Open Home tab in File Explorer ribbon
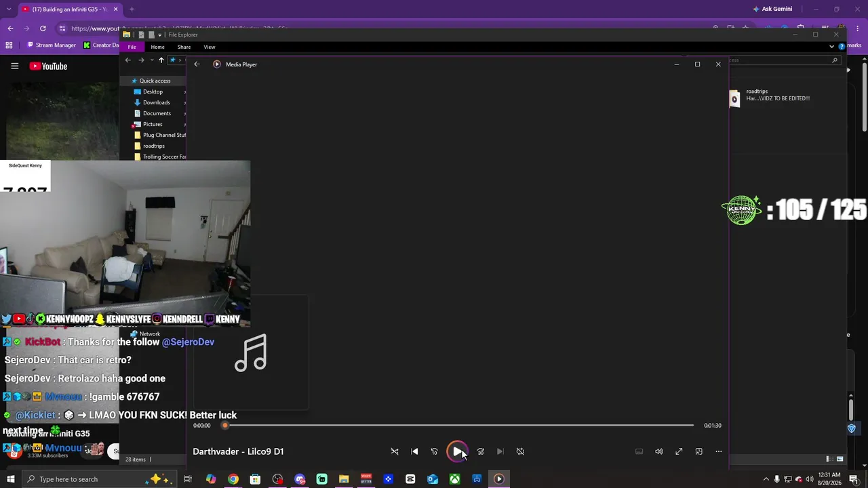 [157, 47]
